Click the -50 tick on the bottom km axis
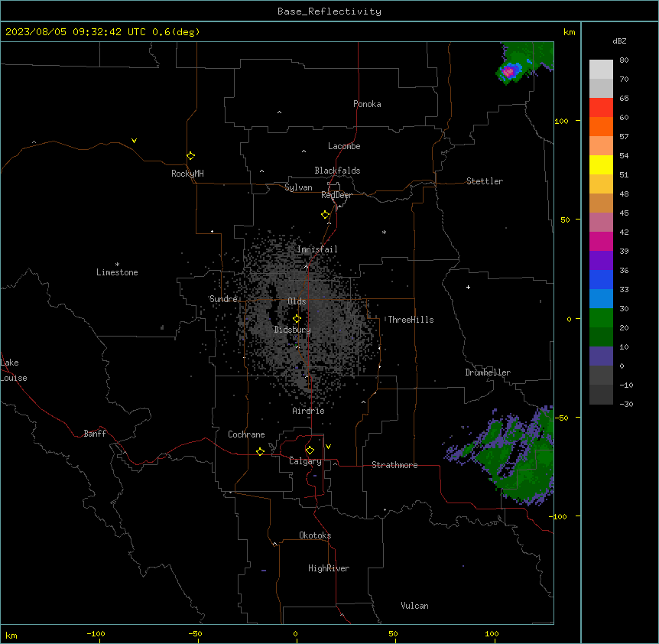Image resolution: width=659 pixels, height=644 pixels. (x=196, y=633)
